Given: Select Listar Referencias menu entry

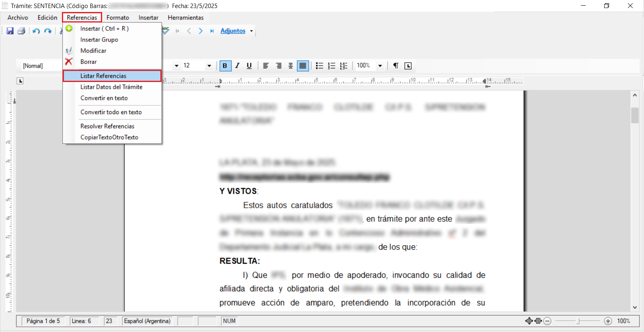Looking at the screenshot, I should (x=103, y=76).
